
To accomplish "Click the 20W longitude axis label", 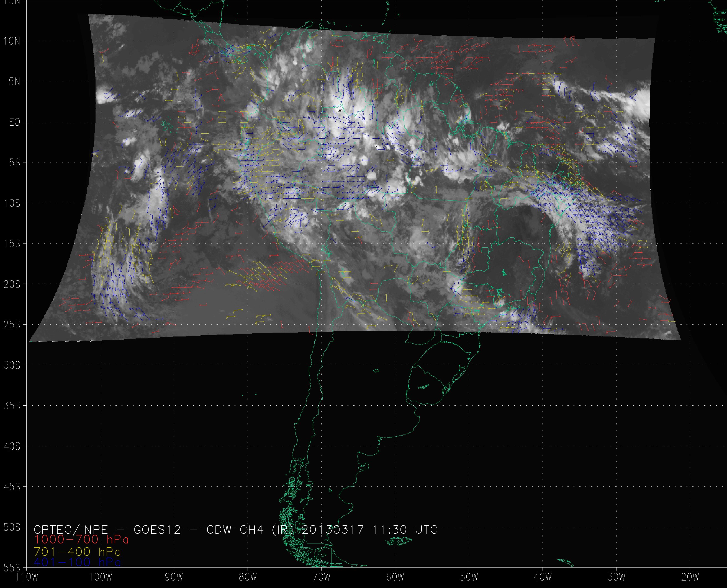I will (x=690, y=577).
